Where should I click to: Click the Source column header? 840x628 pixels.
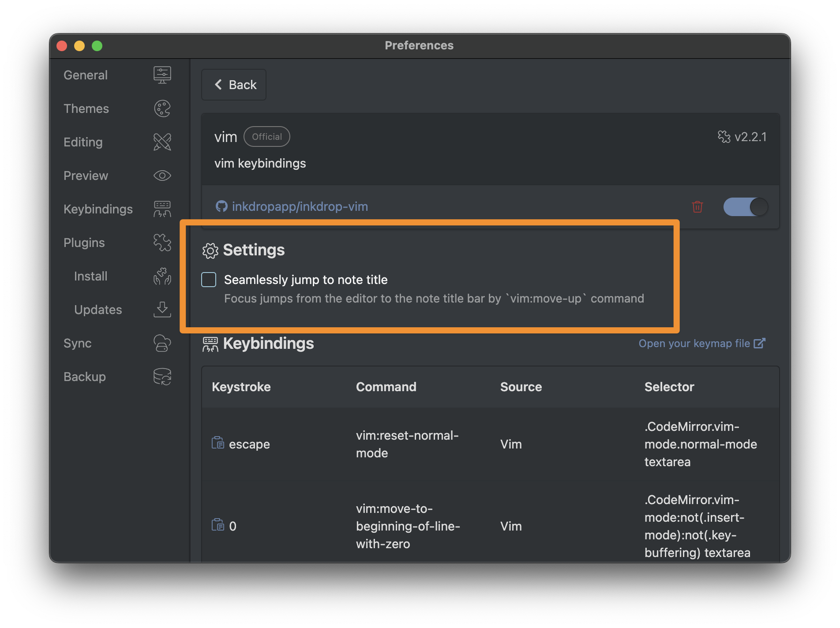point(521,387)
